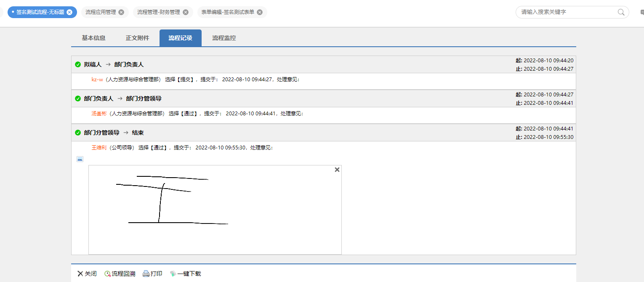Click the signature image icon
Image resolution: width=644 pixels, height=282 pixels.
[80, 159]
